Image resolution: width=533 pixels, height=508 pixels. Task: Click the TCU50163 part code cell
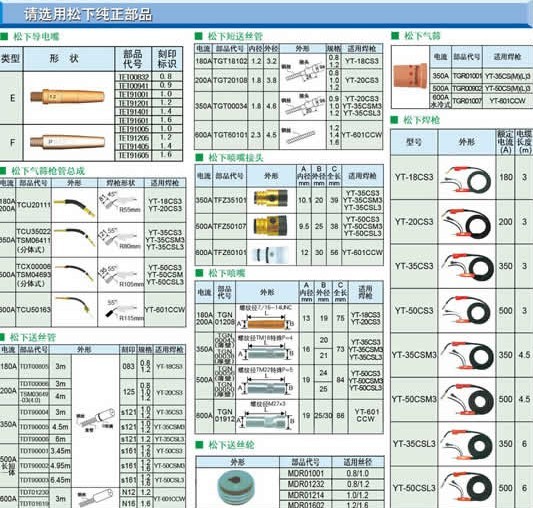tap(34, 310)
